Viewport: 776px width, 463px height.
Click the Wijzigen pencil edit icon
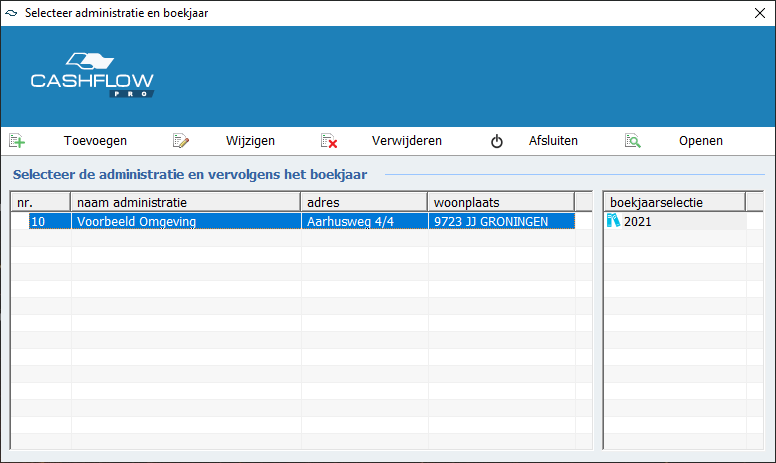click(181, 141)
